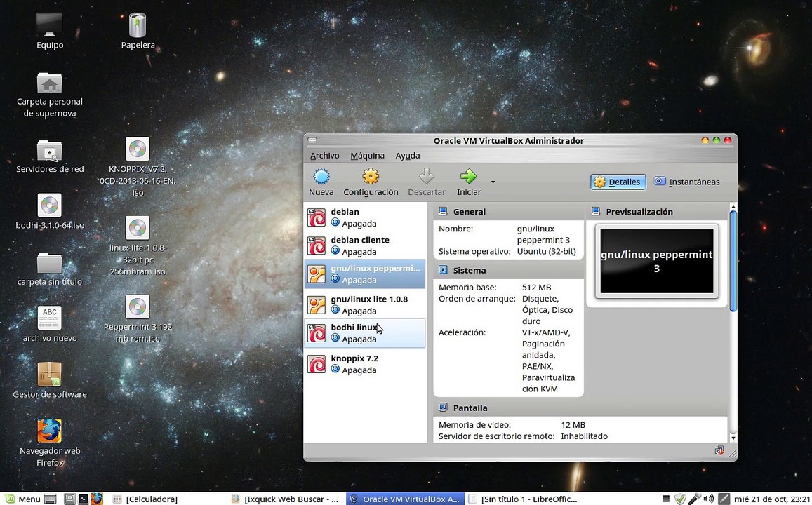This screenshot has height=505, width=812.
Task: Click the debian cliente OS icon
Action: (317, 245)
